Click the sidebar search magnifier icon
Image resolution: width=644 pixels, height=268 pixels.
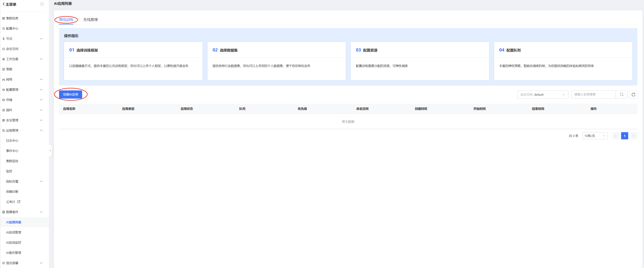42,4
